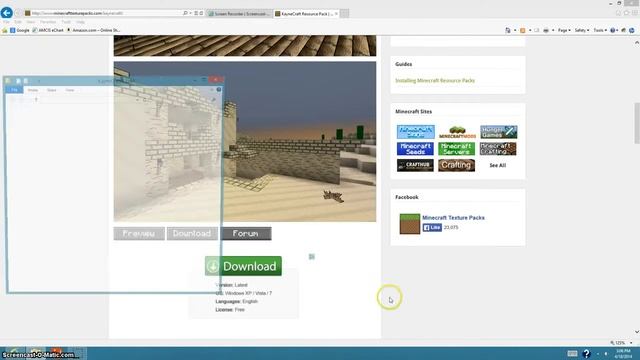This screenshot has width=640, height=360.
Task: Click the CraftHub site banner
Action: pos(415,165)
